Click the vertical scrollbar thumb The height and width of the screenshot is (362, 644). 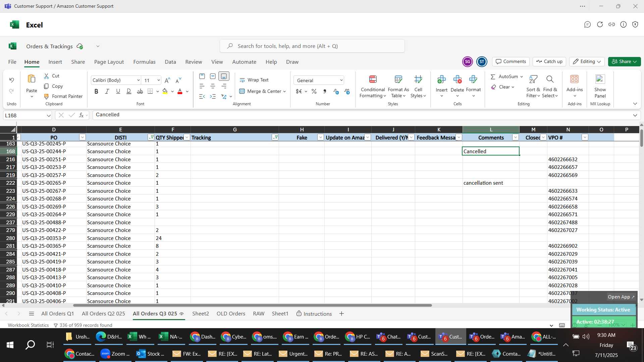point(641,137)
